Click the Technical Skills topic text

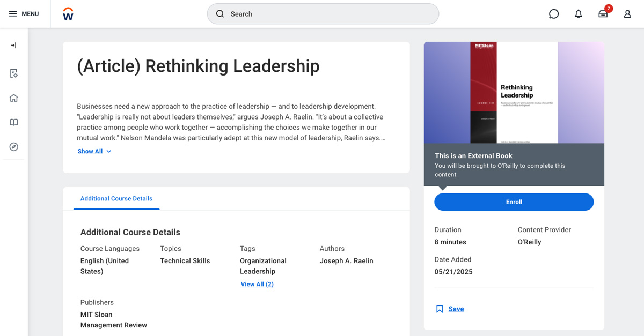tap(185, 261)
